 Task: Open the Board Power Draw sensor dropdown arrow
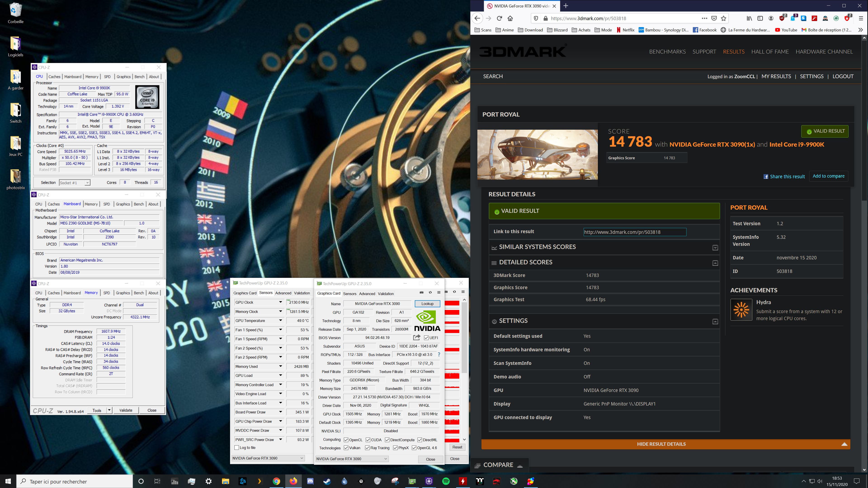pos(280,412)
